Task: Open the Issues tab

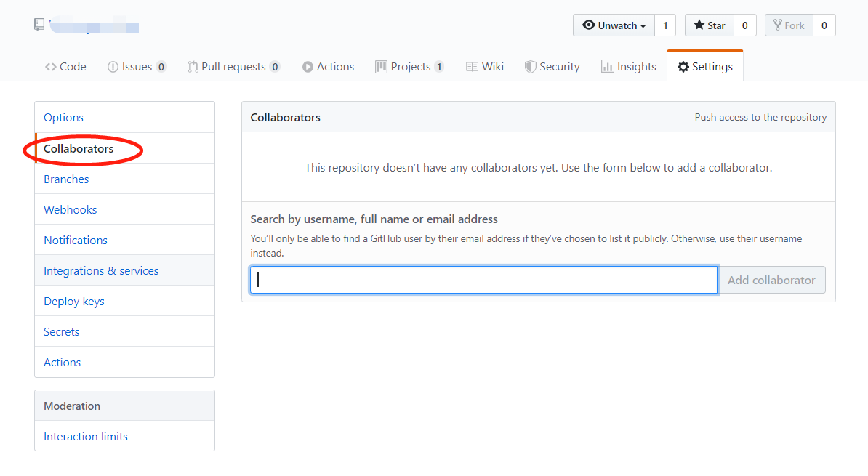Action: coord(137,66)
